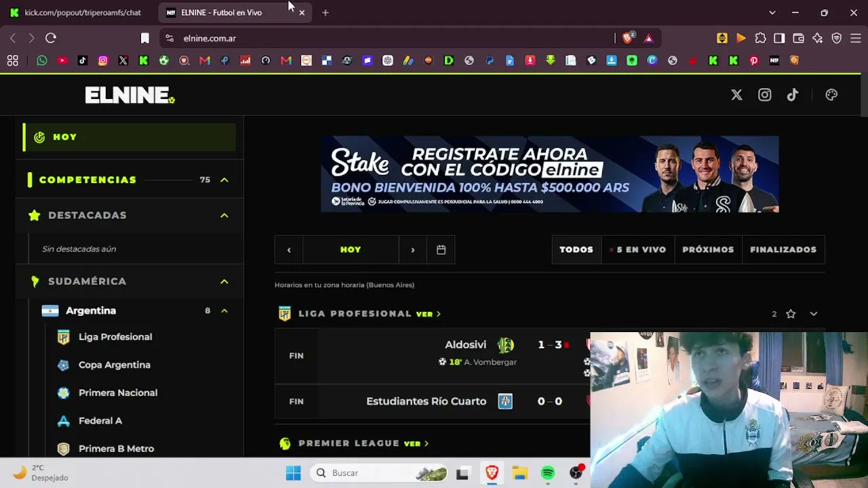Close the ELNINE - Futbol en Vivo tab

(x=302, y=12)
